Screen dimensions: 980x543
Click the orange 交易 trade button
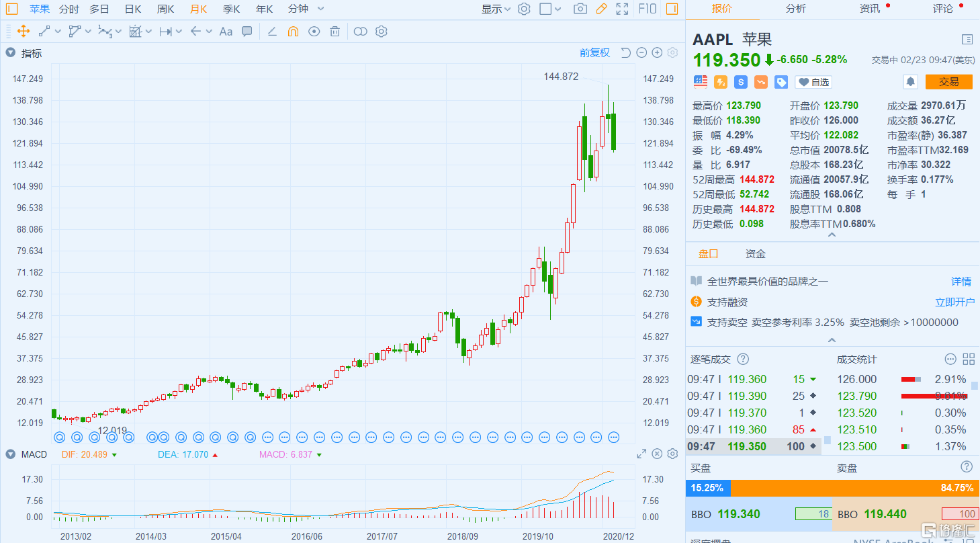(948, 81)
